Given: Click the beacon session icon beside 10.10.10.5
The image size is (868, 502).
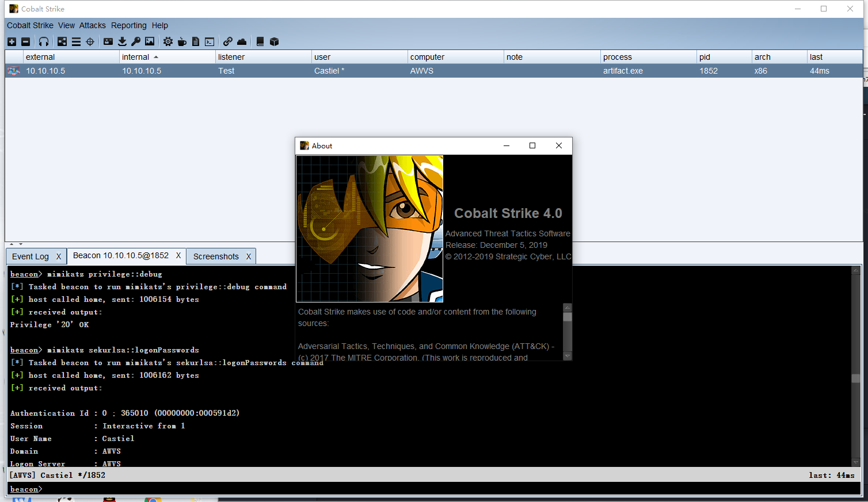Looking at the screenshot, I should tap(13, 71).
